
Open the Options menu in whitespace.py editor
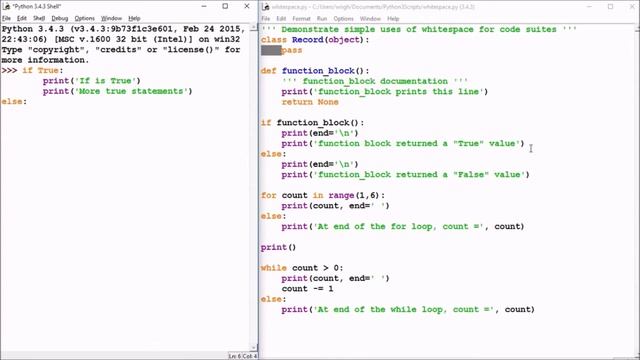point(343,19)
